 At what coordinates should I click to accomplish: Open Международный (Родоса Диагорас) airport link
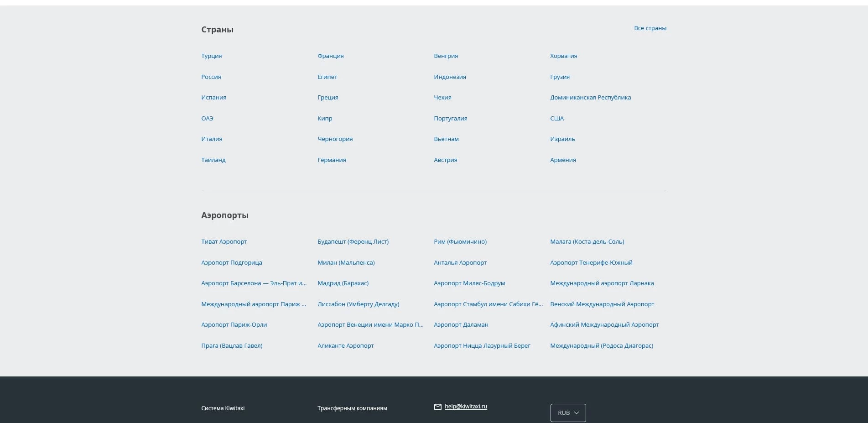602,346
